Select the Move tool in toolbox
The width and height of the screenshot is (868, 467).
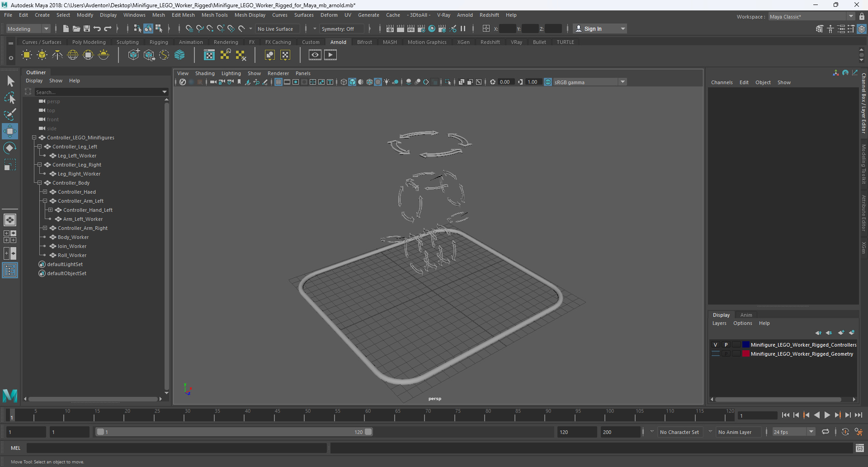10,131
